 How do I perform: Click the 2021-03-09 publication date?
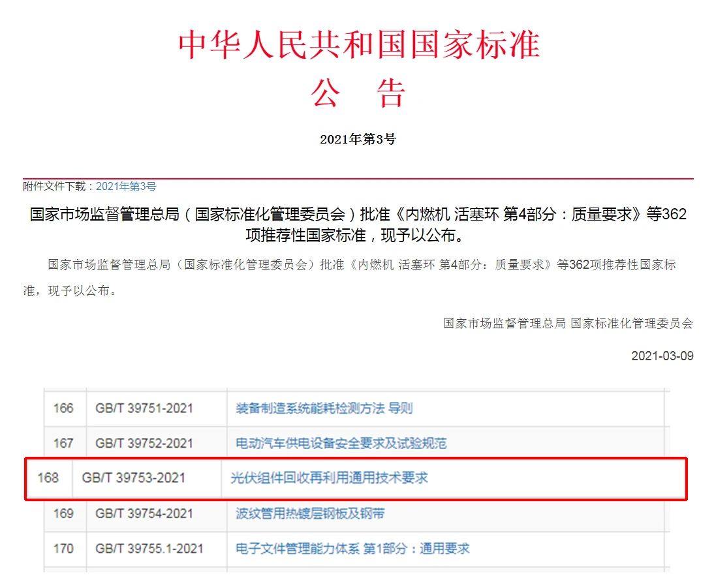click(662, 356)
